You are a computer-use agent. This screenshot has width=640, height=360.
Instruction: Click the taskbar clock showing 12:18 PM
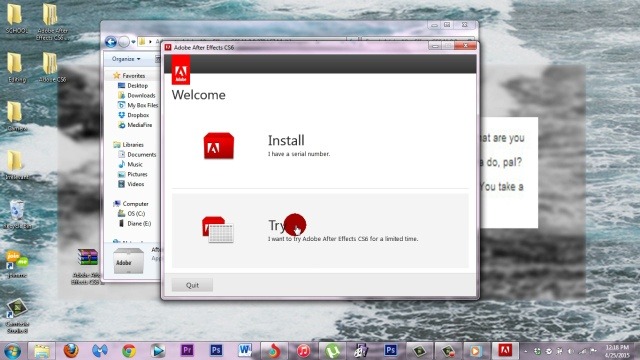[x=617, y=351]
